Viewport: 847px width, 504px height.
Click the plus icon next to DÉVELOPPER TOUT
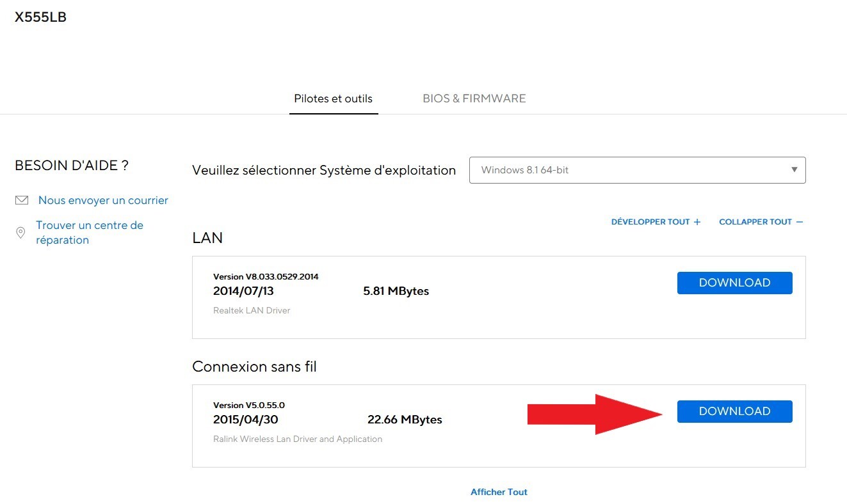(697, 222)
